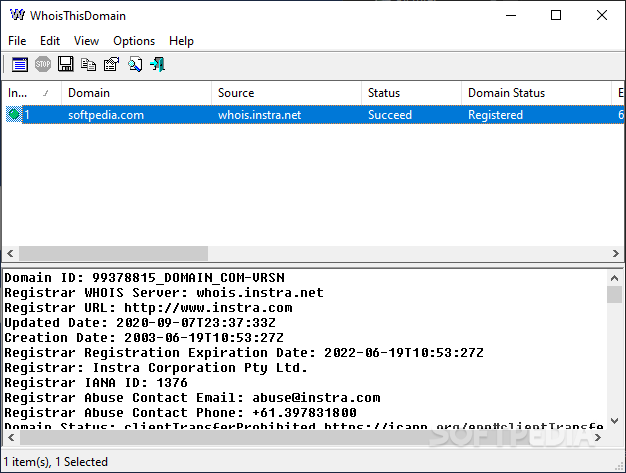Click the status bar item count text
The width and height of the screenshot is (626, 473).
coord(55,462)
